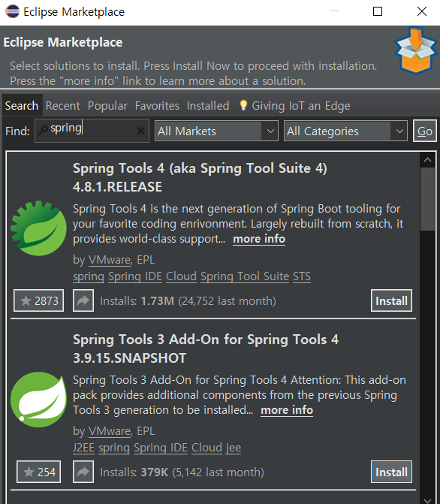Share Spring Tools 3 Add-On via arrow icon

pyautogui.click(x=83, y=472)
